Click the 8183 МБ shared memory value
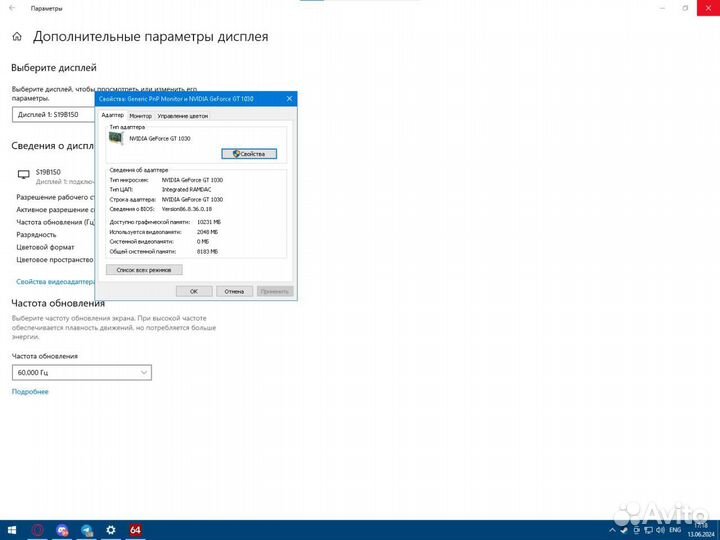The image size is (720, 540). [x=208, y=252]
